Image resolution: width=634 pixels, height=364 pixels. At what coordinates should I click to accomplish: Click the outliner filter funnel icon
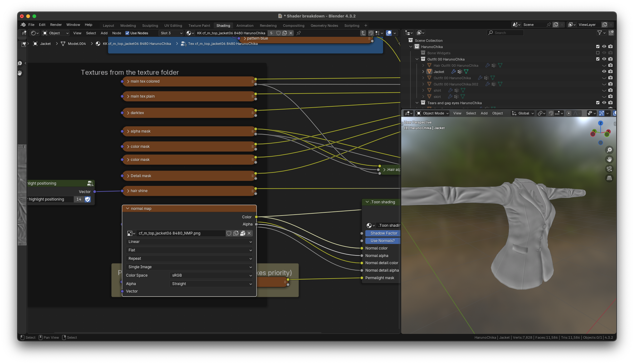coord(599,33)
